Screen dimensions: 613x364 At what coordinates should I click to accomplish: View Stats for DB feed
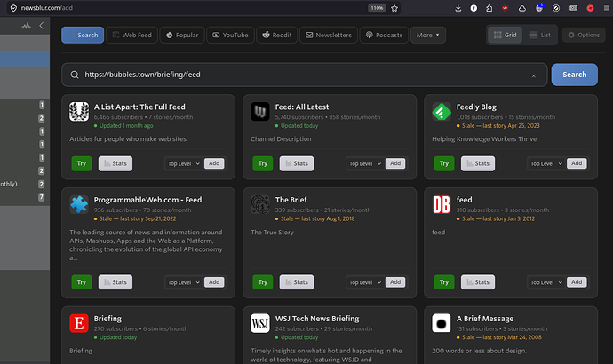tap(478, 282)
